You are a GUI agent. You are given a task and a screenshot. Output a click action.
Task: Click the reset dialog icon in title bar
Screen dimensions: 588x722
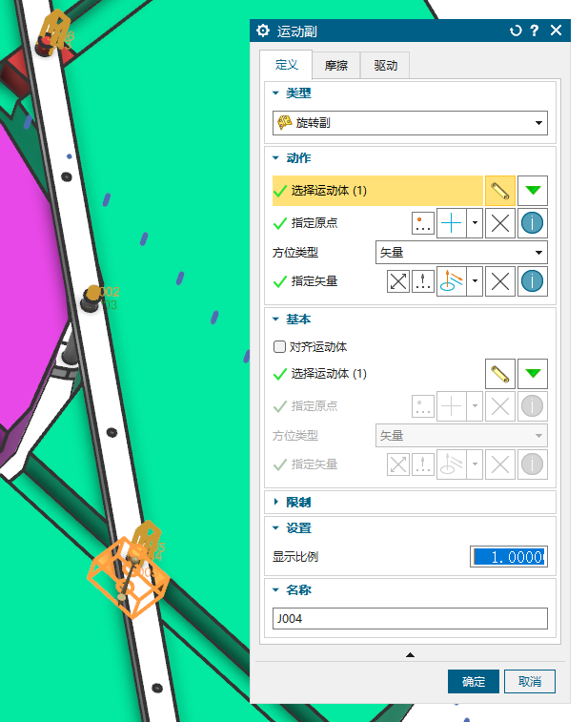tap(516, 31)
